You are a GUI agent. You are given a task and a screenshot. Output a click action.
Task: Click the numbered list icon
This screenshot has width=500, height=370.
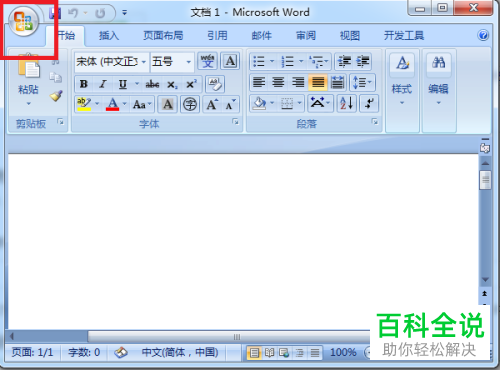point(287,61)
